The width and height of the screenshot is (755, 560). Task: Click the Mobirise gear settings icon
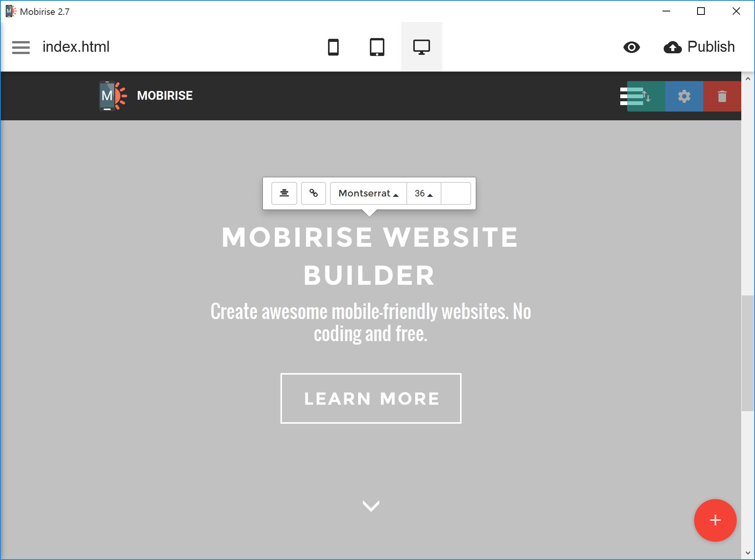point(683,96)
